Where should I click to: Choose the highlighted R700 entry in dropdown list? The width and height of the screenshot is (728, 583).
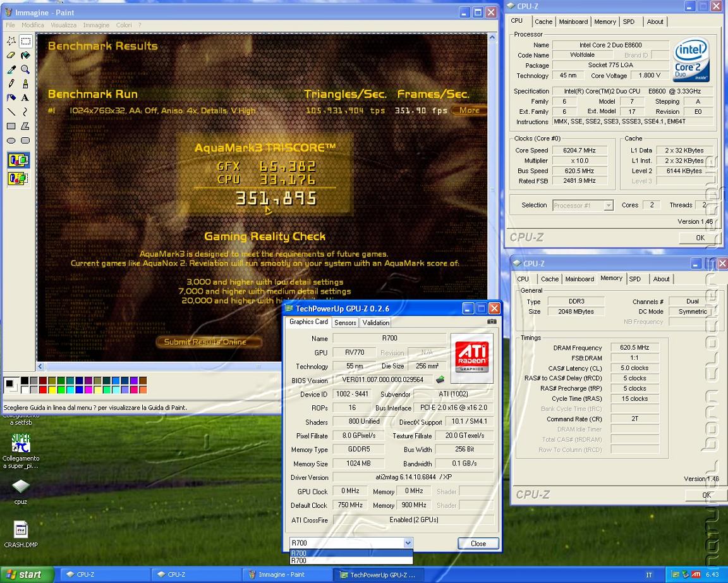tap(351, 553)
